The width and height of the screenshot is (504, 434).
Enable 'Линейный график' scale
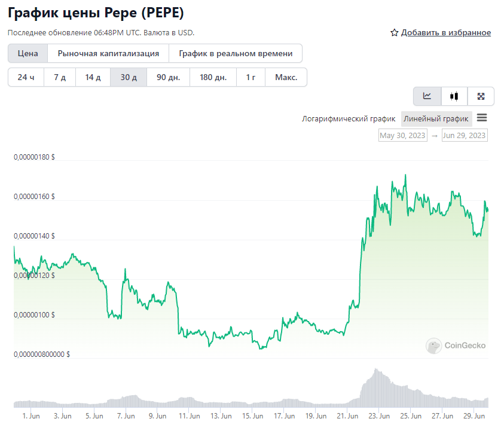point(436,118)
